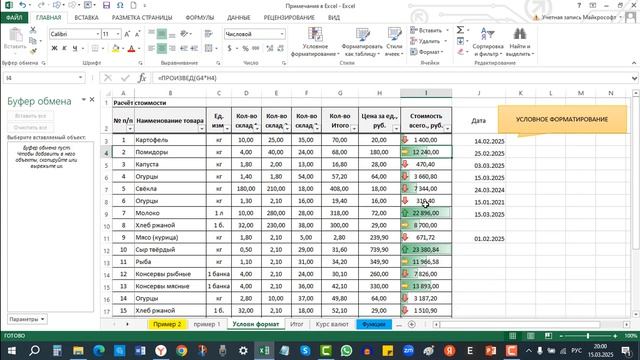Screen dimensions: 640x360
Task: Toggle Underline (Ч) formatting
Action: pos(75,49)
